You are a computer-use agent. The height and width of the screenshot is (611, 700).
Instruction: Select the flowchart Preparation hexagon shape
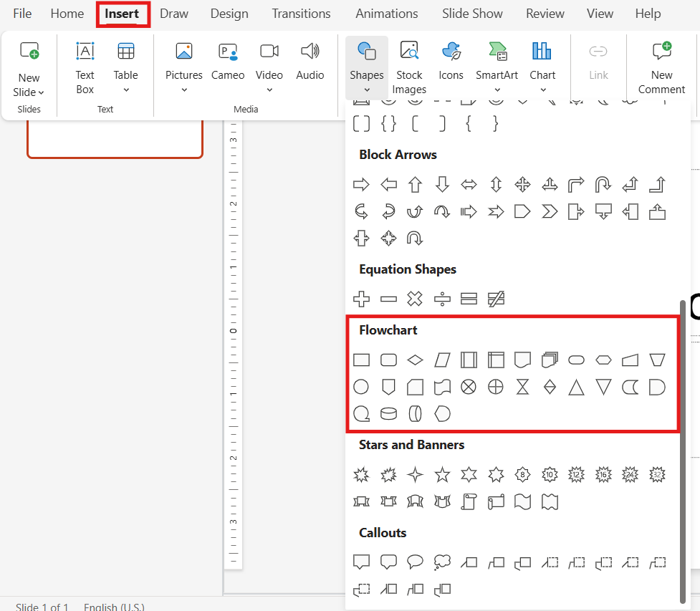tap(603, 360)
